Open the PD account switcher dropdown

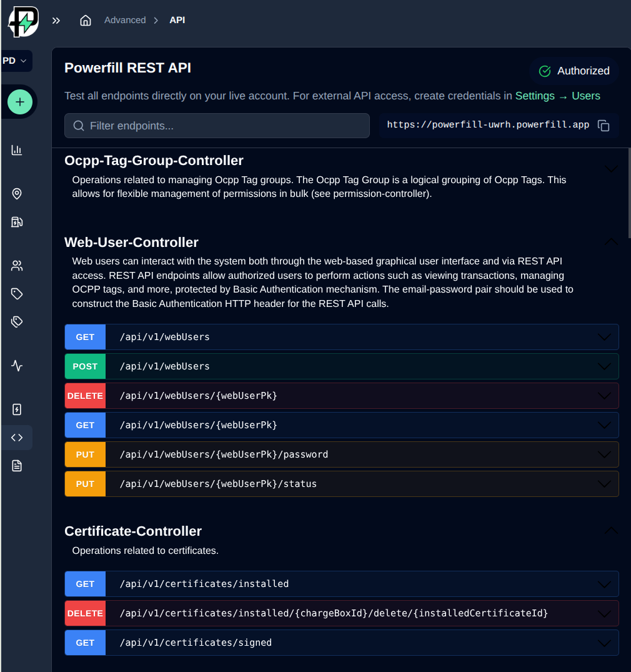pyautogui.click(x=13, y=60)
